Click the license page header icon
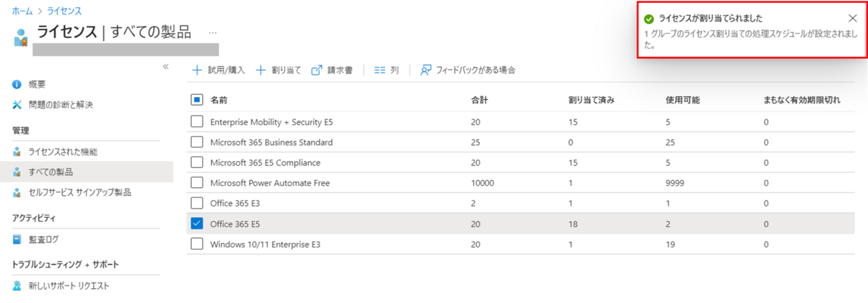 click(20, 38)
